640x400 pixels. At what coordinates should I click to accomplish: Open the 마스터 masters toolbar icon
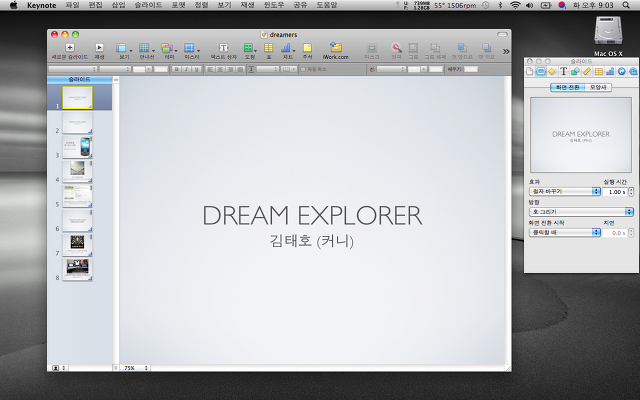(x=189, y=48)
